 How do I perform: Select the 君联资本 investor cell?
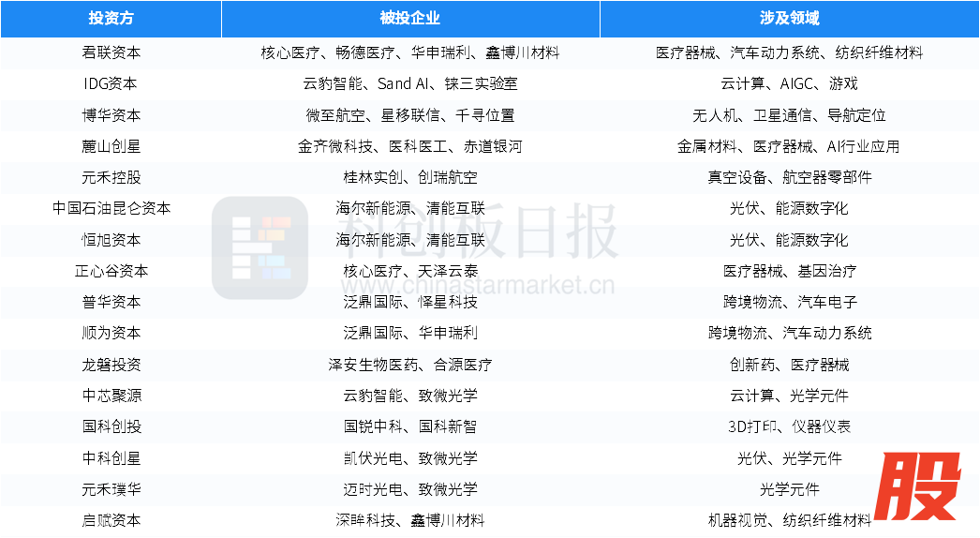pos(111,52)
